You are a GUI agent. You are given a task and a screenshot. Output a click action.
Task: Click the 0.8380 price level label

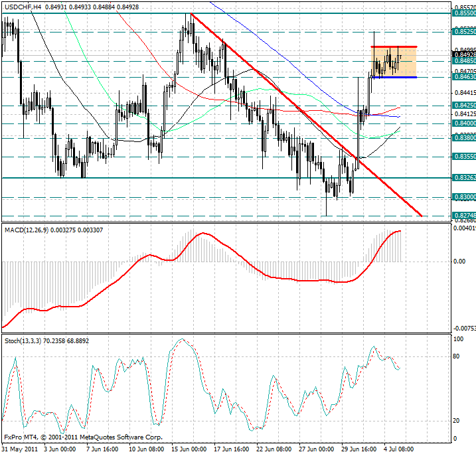[x=464, y=138]
